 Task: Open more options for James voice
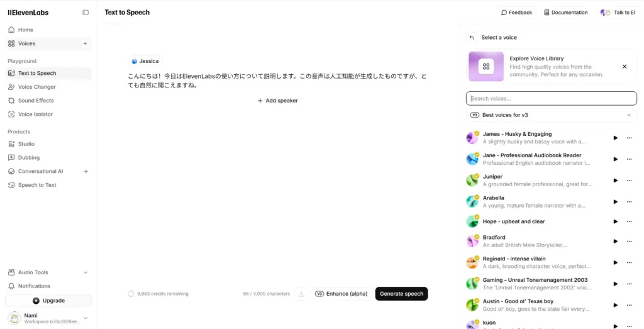coord(629,138)
